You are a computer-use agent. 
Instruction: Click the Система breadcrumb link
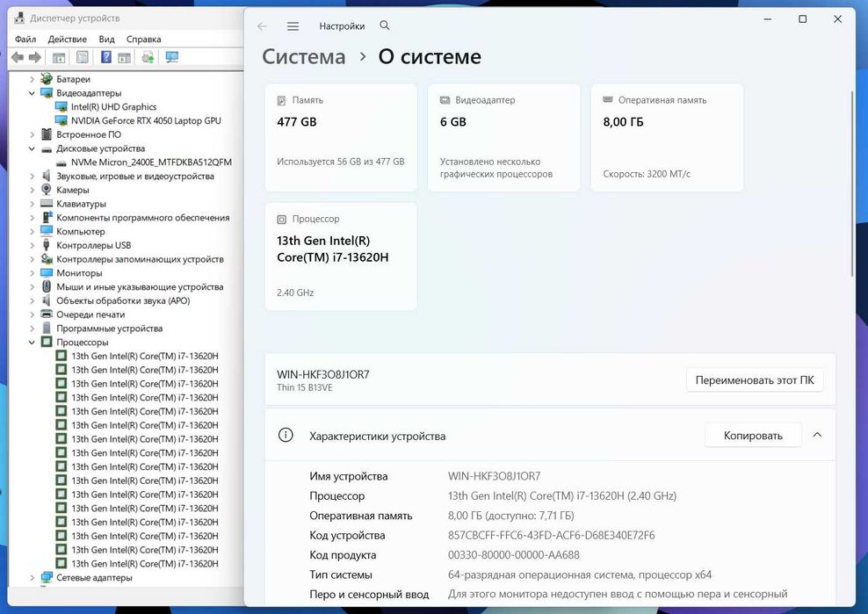click(303, 56)
